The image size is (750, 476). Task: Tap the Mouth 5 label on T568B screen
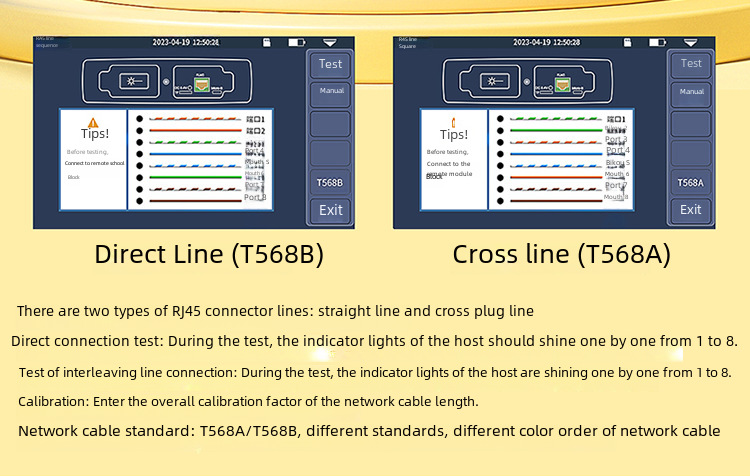click(257, 162)
